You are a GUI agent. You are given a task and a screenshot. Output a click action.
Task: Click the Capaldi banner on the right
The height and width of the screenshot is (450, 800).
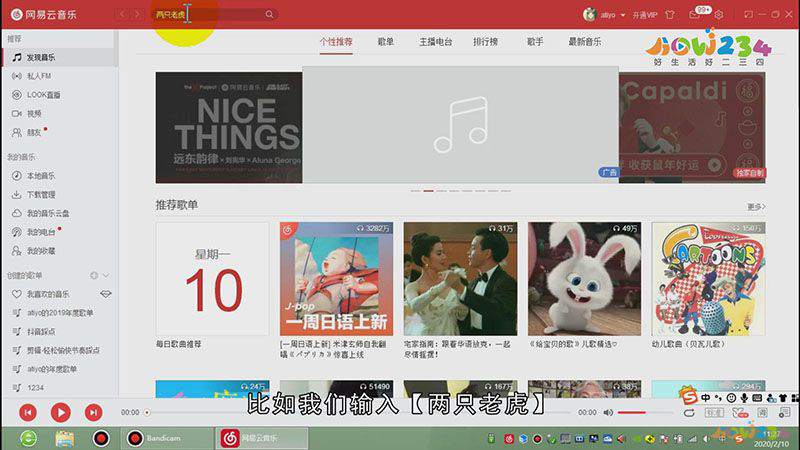pos(692,128)
